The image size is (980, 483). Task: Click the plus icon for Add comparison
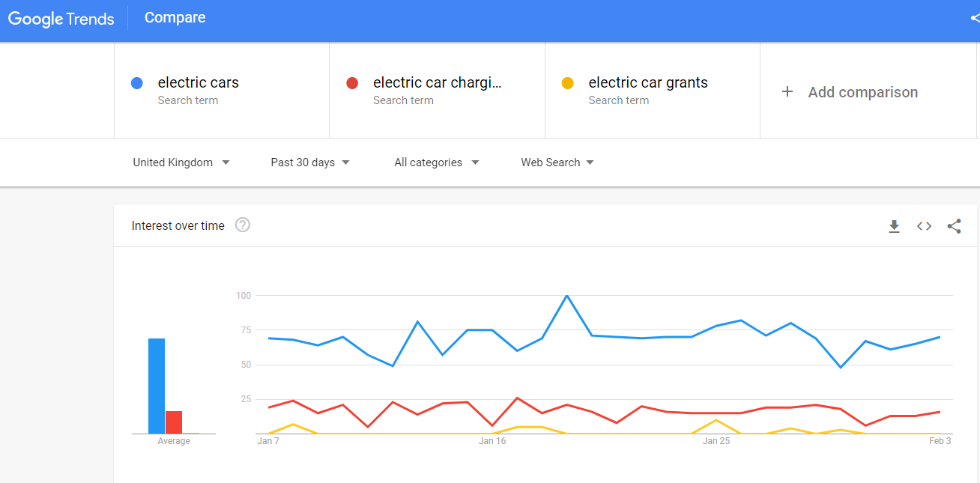click(787, 91)
